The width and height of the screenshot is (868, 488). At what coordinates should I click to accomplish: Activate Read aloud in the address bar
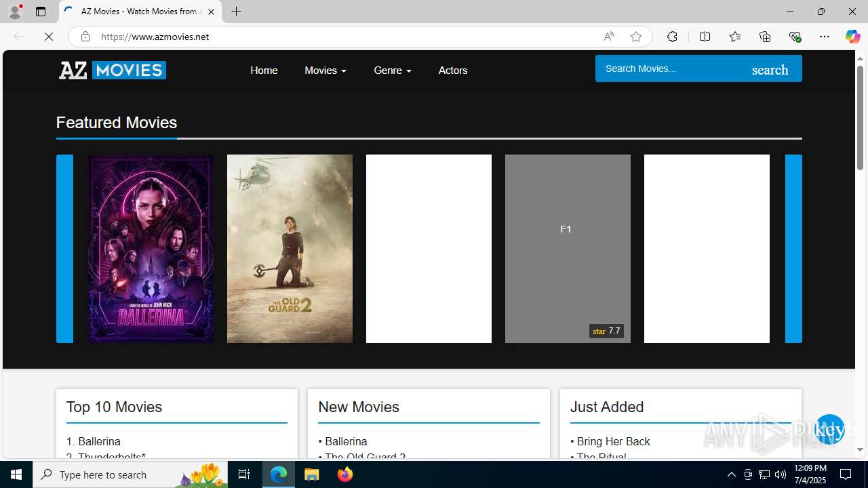(x=609, y=37)
